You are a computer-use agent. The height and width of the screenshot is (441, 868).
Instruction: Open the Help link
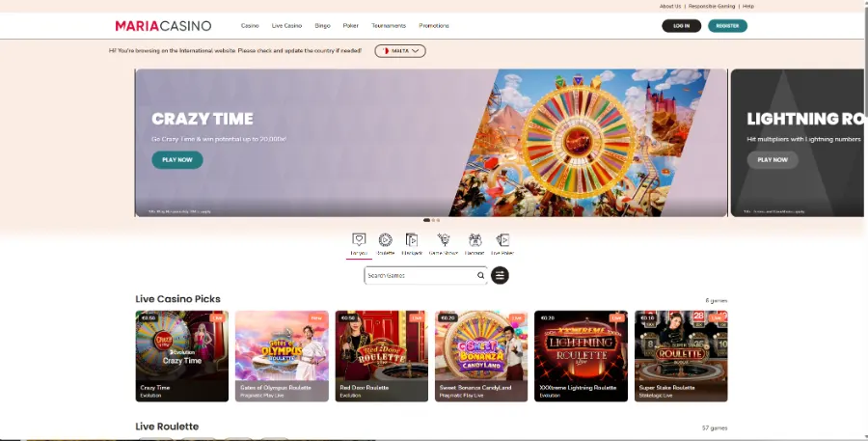[x=748, y=6]
